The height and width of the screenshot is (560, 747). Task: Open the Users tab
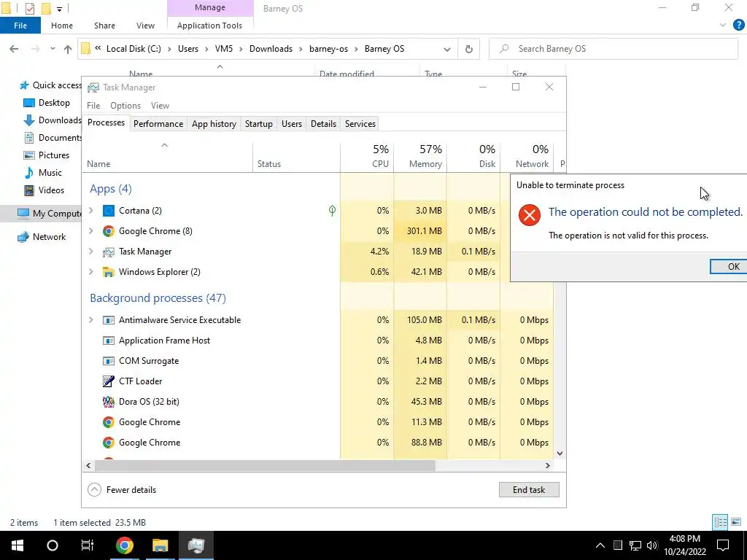(x=292, y=124)
